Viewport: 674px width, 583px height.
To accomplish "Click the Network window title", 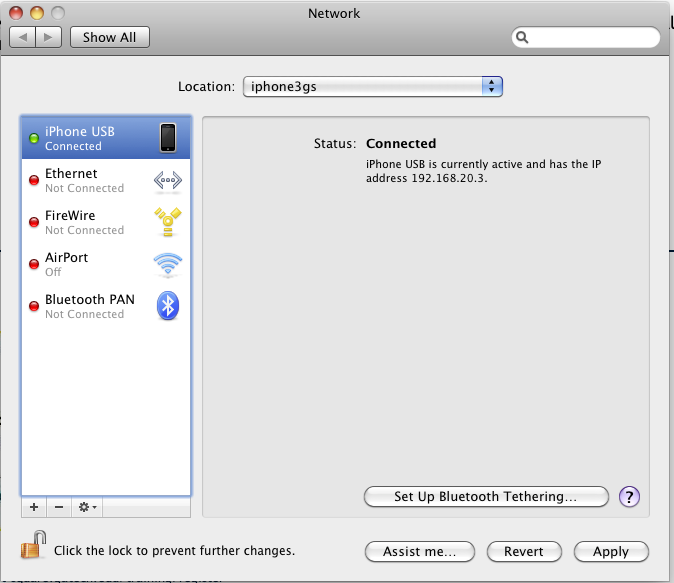I will coord(334,13).
